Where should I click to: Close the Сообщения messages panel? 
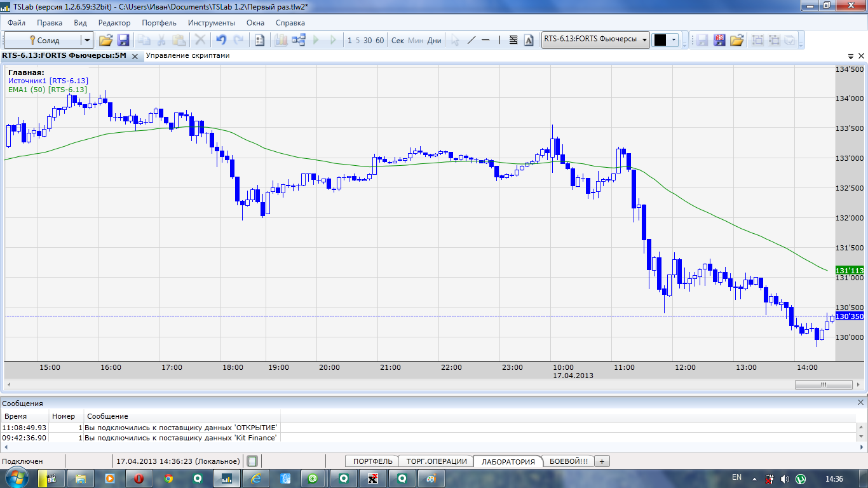861,402
